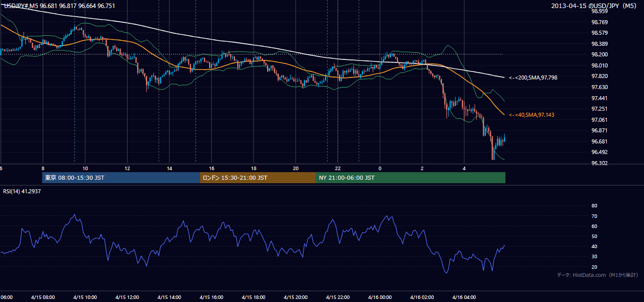Click the 4/15 08:00 bottom time label

pyautogui.click(x=42, y=297)
